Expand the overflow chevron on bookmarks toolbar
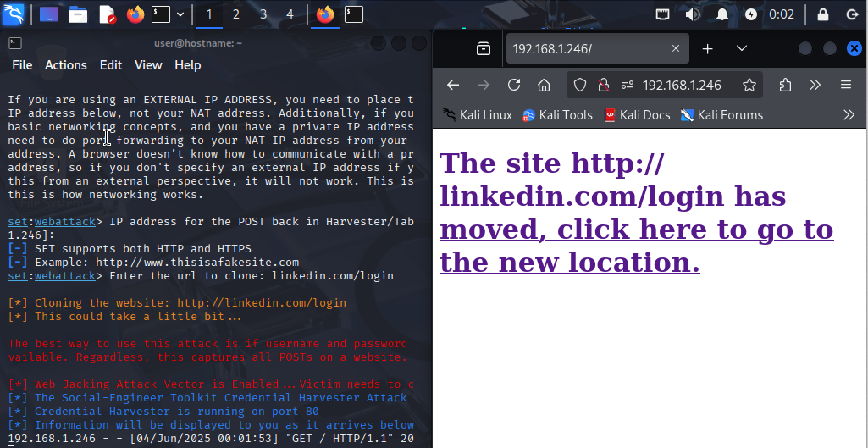Viewport: 868px width, 448px height. click(849, 115)
